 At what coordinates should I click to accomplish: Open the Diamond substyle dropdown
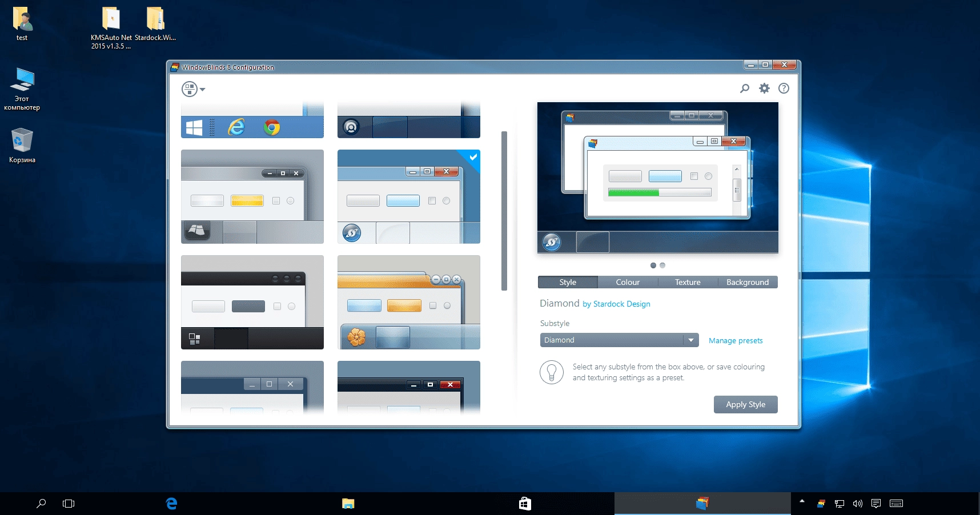point(619,340)
